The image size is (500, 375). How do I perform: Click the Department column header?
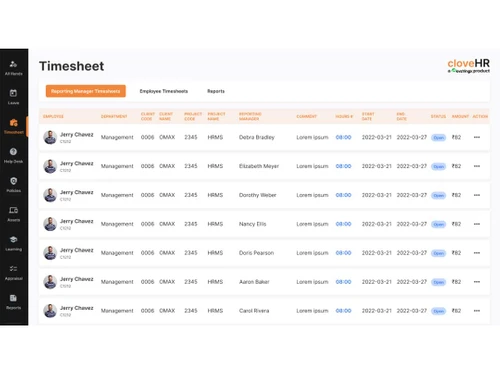[x=114, y=116]
